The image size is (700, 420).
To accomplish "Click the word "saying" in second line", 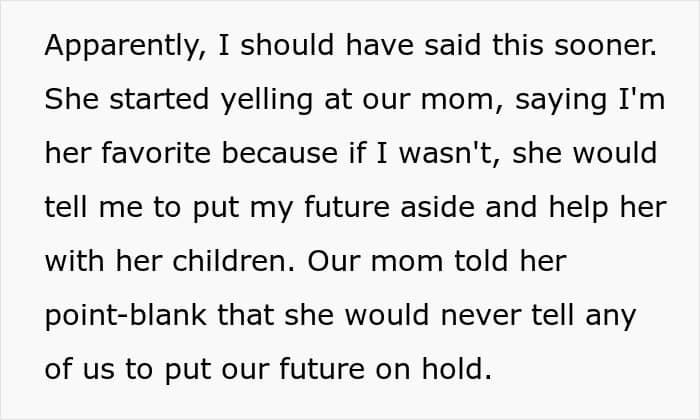I will tap(561, 101).
